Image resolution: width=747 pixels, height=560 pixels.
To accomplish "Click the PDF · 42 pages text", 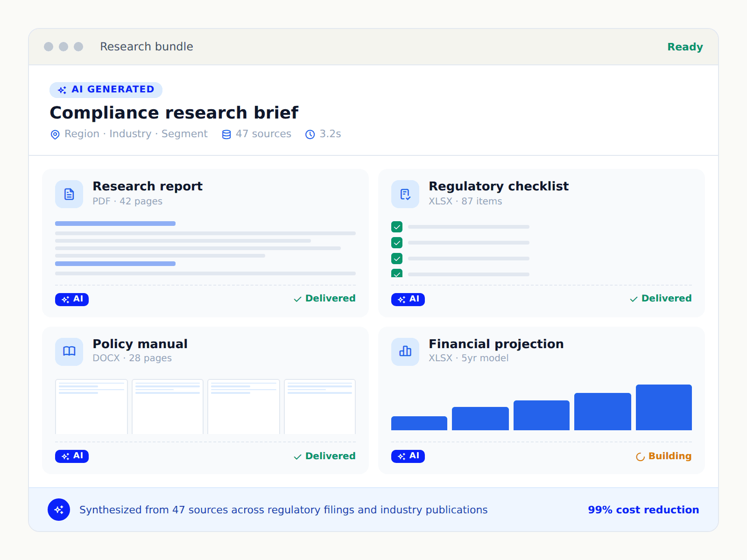I will (x=127, y=201).
